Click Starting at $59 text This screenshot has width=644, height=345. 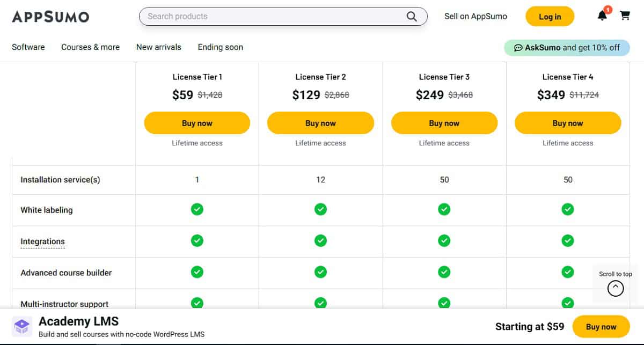click(530, 326)
